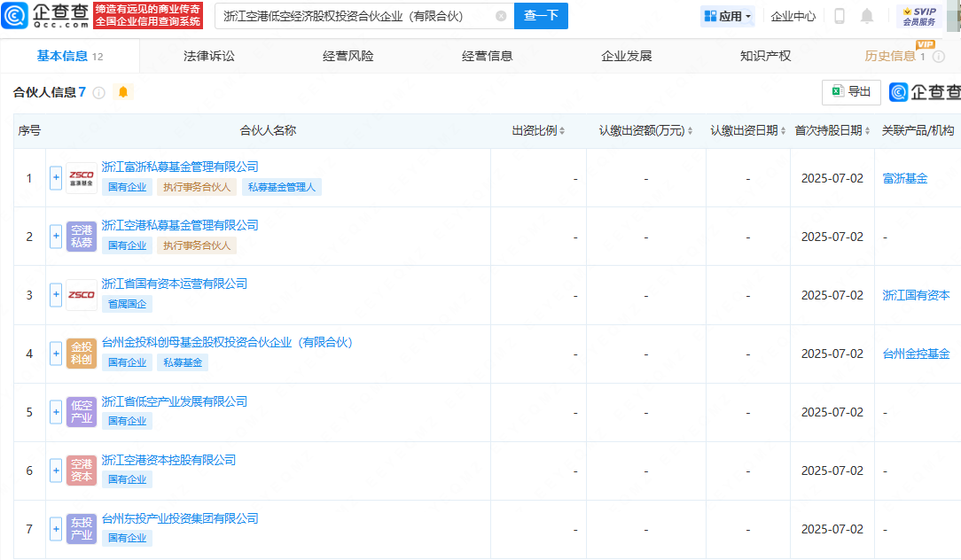Screen dimensions: 961x560
Task: Click 金投科创 logo icon
Action: 82,354
